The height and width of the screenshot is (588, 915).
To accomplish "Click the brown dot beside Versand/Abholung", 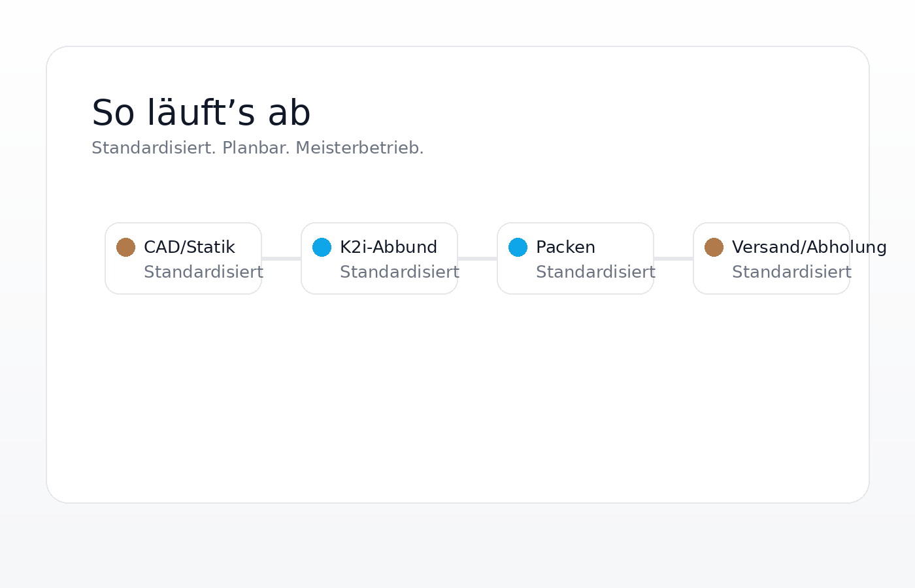I will pyautogui.click(x=714, y=248).
